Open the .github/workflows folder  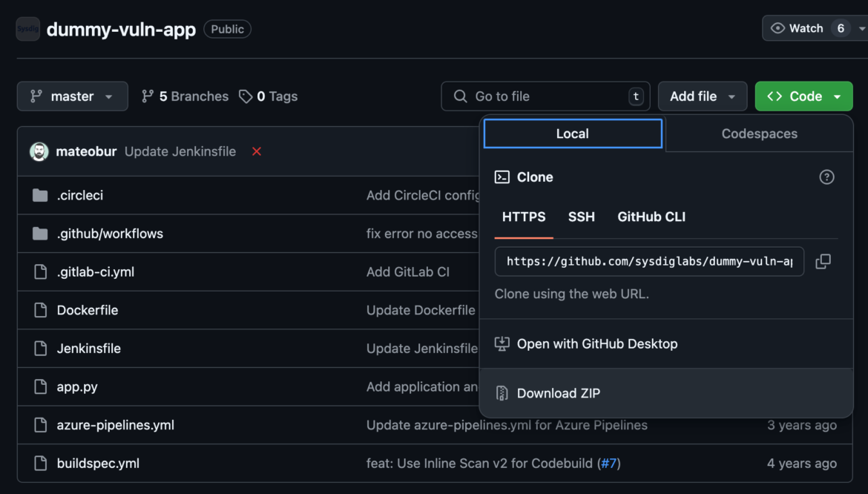(110, 234)
